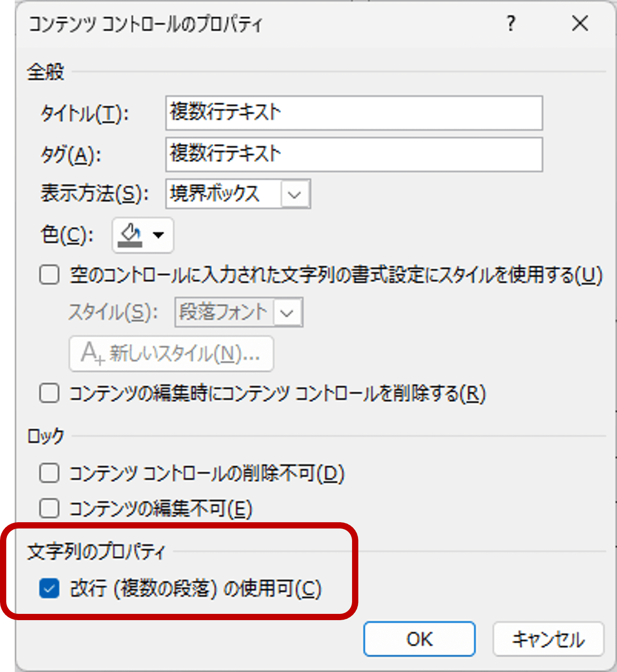
Task: Open the color picker dropdown arrow
Action: pos(156,236)
